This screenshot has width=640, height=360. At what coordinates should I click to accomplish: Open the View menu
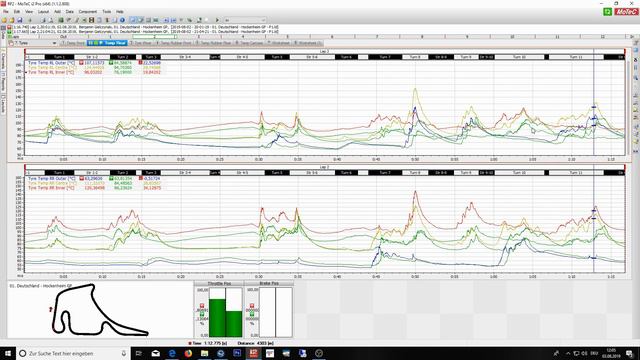coord(29,11)
